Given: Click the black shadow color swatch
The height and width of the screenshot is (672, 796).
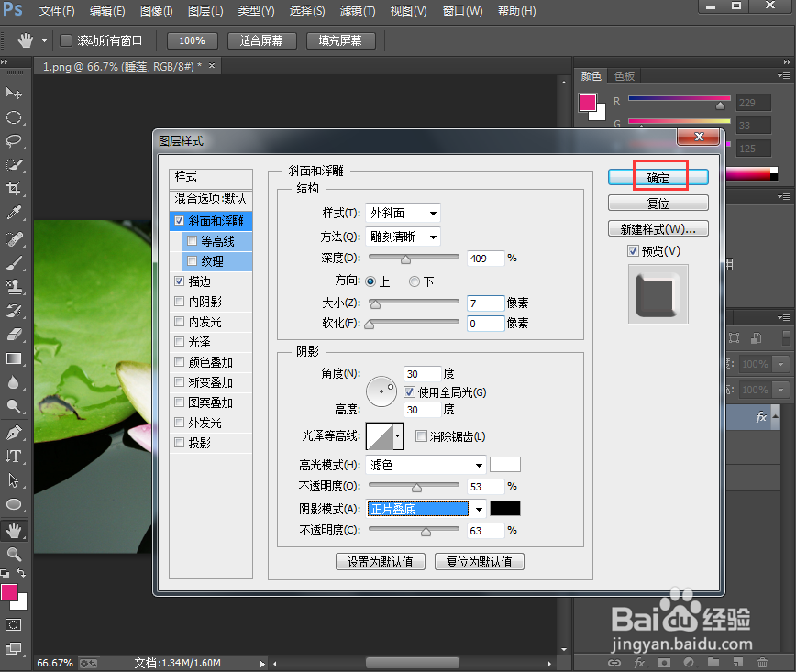Looking at the screenshot, I should coord(505,508).
